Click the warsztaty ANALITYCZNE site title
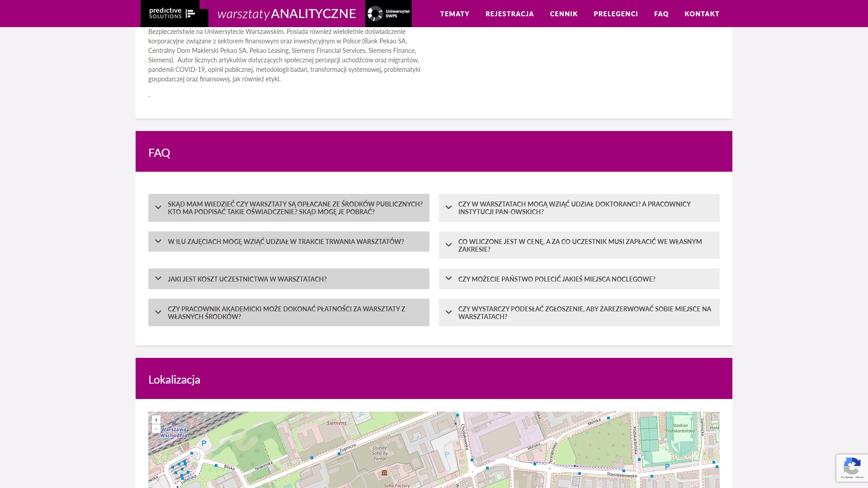The width and height of the screenshot is (868, 488). [287, 14]
